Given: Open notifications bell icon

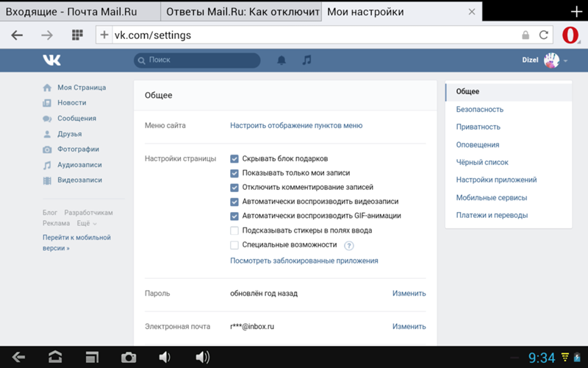Looking at the screenshot, I should click(x=282, y=60).
